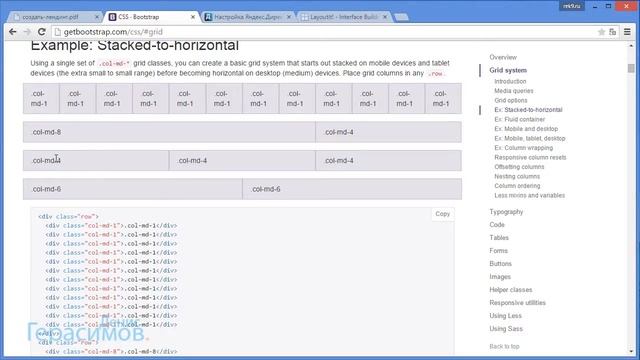Click the page vertical scrollbar thumb
The height and width of the screenshot is (360, 640).
631,68
